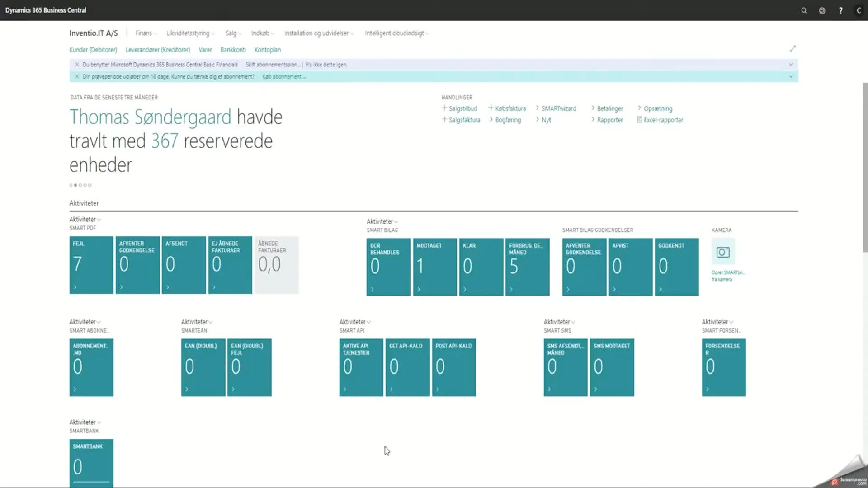Screen dimensions: 868x488
Task: Open the Godkendt tile
Action: pos(677,267)
